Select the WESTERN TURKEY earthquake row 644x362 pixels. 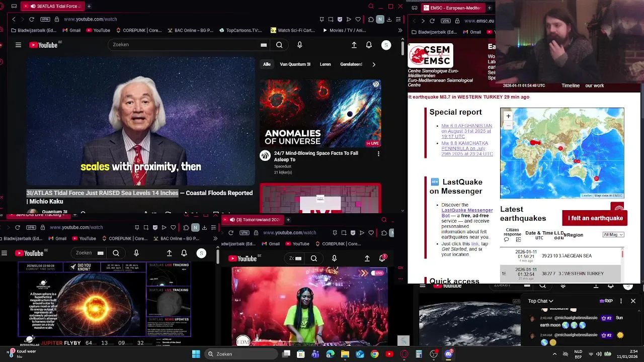(561, 274)
